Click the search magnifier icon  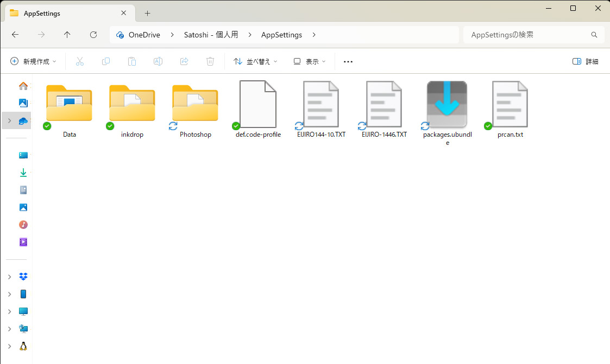[594, 35]
